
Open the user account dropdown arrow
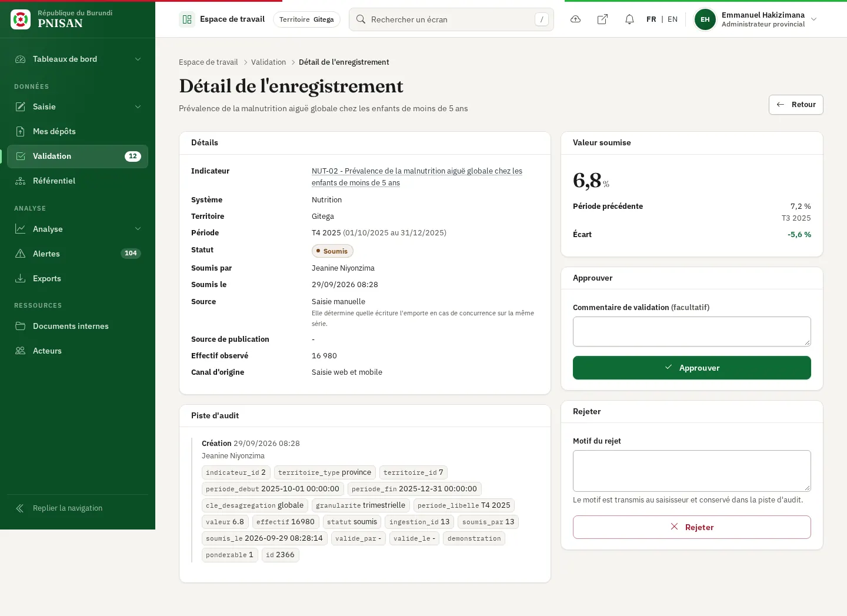[x=814, y=19]
